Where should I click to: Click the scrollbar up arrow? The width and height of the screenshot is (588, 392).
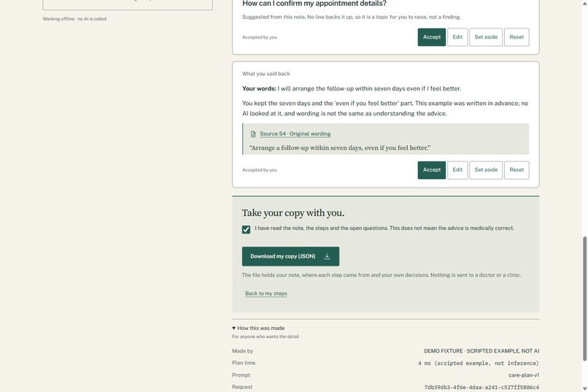(584, 3)
